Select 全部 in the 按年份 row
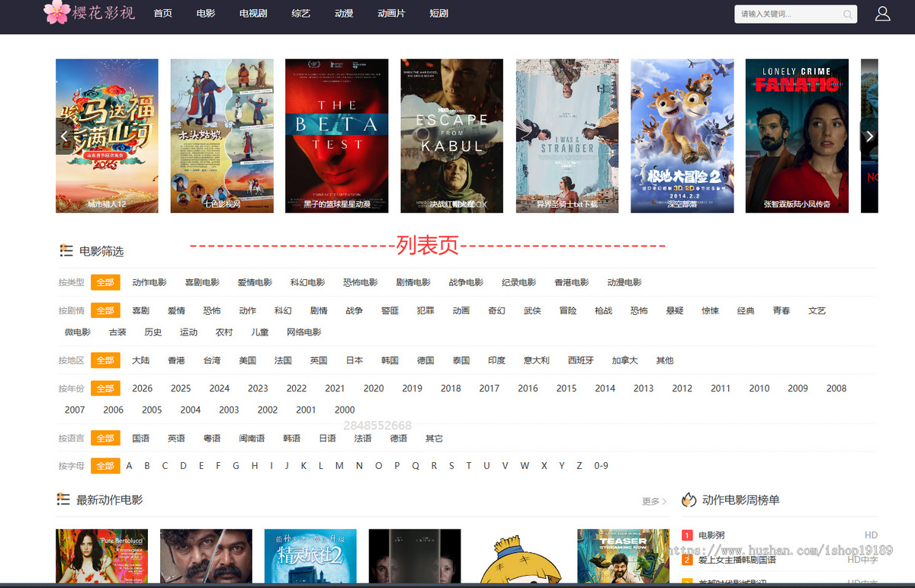915x588 pixels. point(105,388)
